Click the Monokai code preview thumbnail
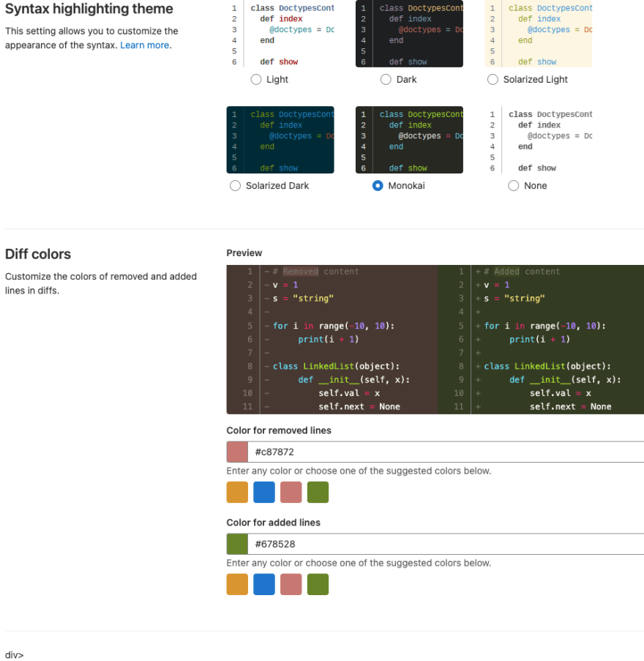This screenshot has width=644, height=661. pyautogui.click(x=409, y=140)
